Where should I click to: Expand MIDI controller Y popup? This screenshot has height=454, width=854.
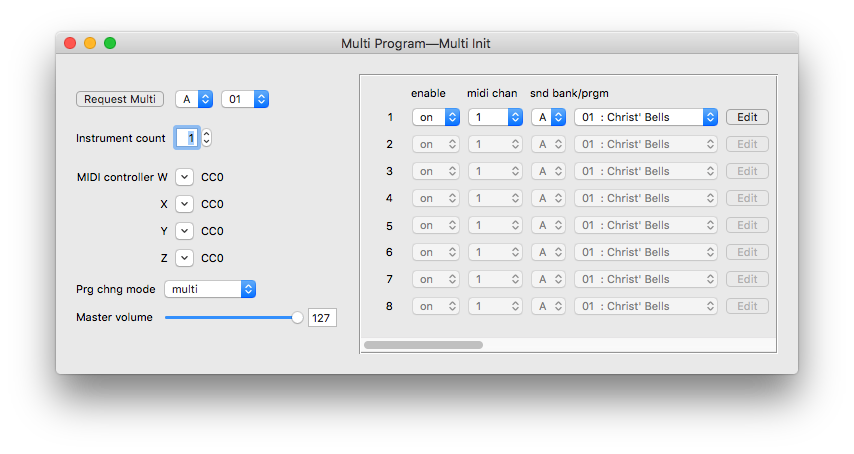tap(185, 231)
